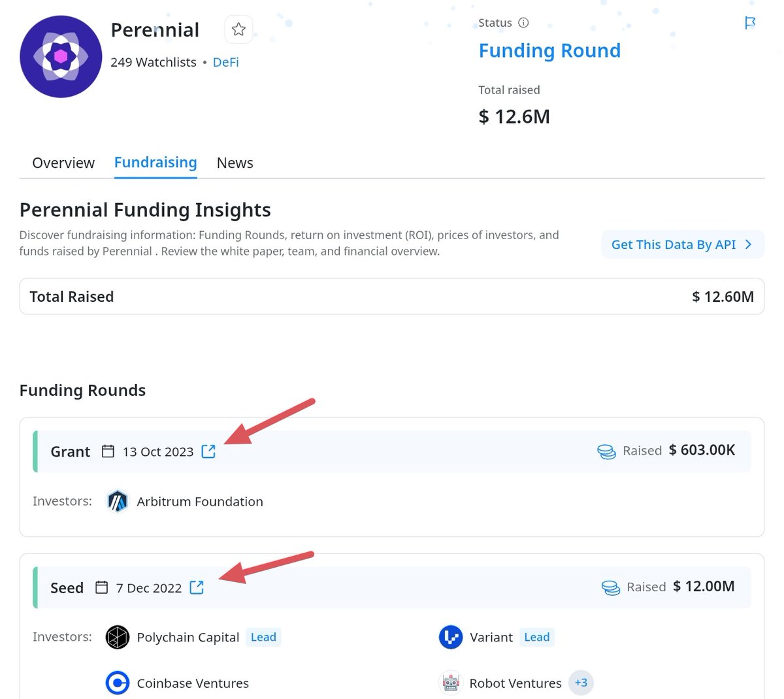
Task: Open Arbitrum Foundation logo icon
Action: click(118, 502)
